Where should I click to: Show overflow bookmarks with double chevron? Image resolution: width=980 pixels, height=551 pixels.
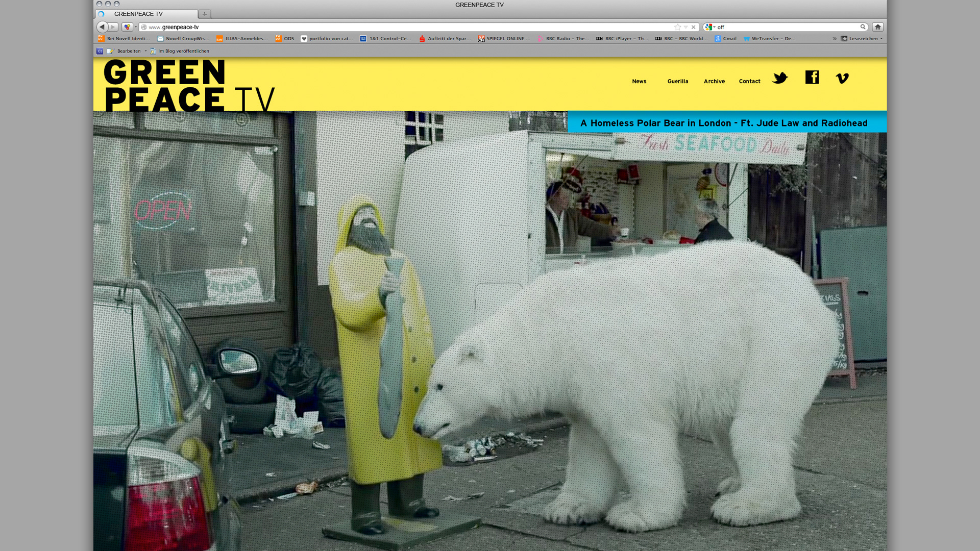pyautogui.click(x=835, y=39)
